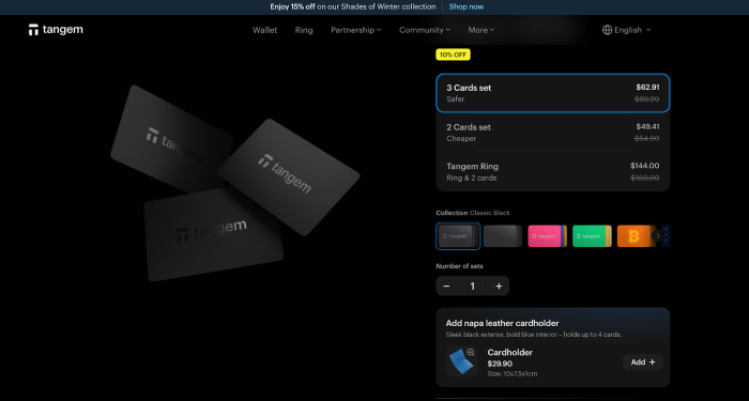The image size is (749, 401).
Task: Go to the Wallet page
Action: pos(265,30)
